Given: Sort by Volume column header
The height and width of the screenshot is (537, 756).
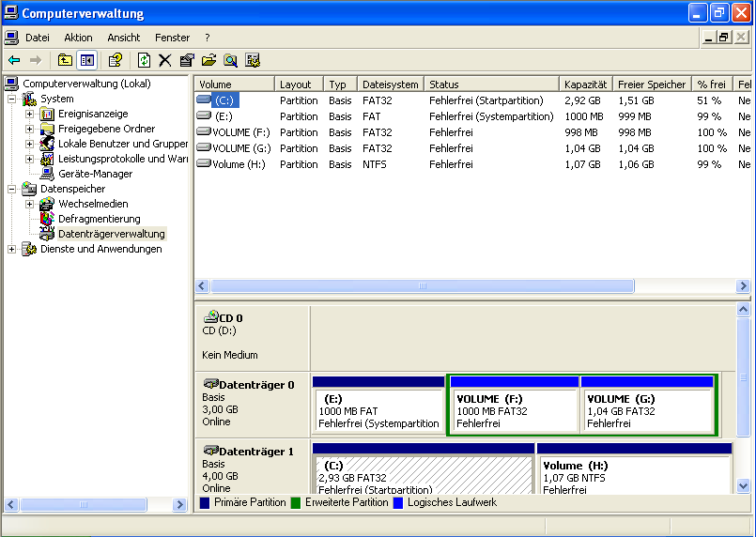Looking at the screenshot, I should [x=235, y=84].
